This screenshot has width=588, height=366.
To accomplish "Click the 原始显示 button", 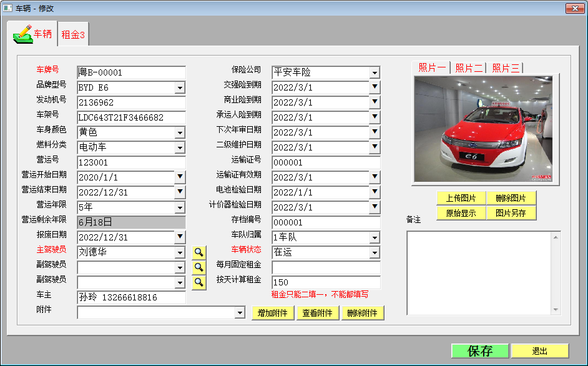I will (x=461, y=213).
